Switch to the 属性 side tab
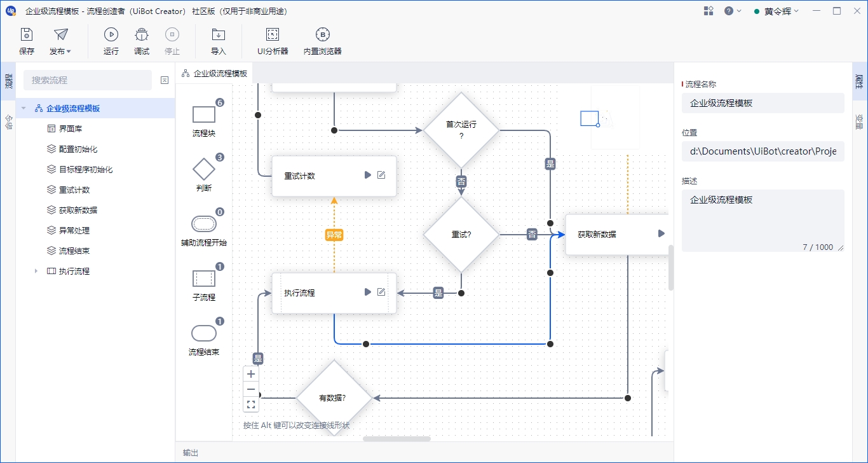The height and width of the screenshot is (463, 868). pos(859,81)
